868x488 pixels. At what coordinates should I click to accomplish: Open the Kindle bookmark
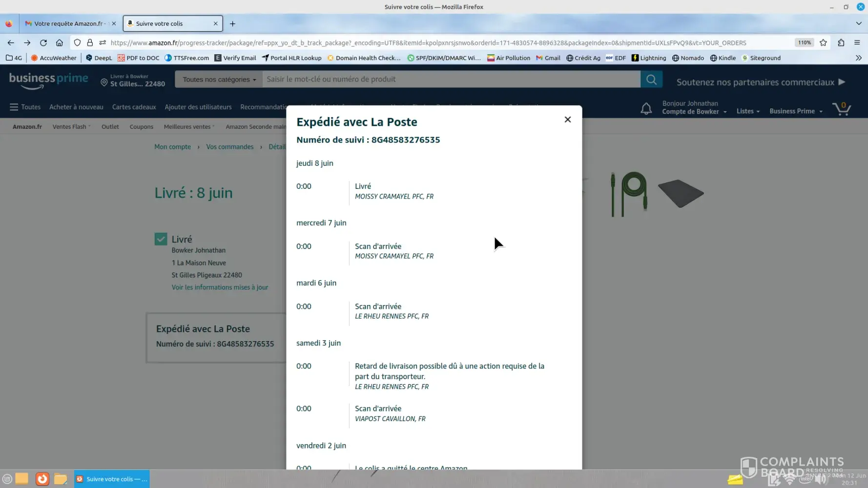coord(723,58)
